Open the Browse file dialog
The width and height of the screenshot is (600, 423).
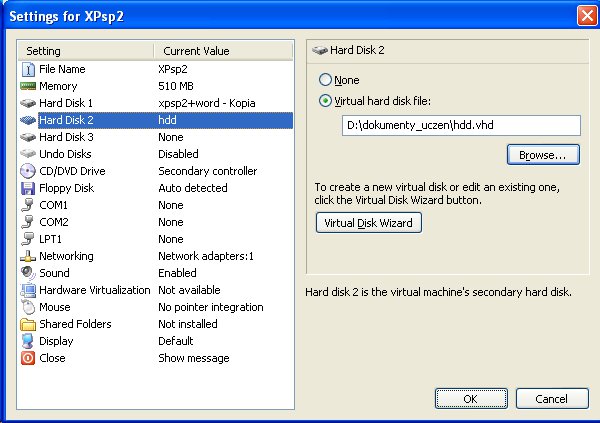click(543, 155)
